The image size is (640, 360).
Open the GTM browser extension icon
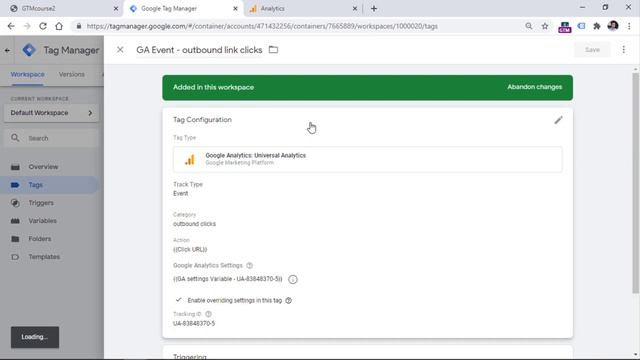pyautogui.click(x=564, y=27)
